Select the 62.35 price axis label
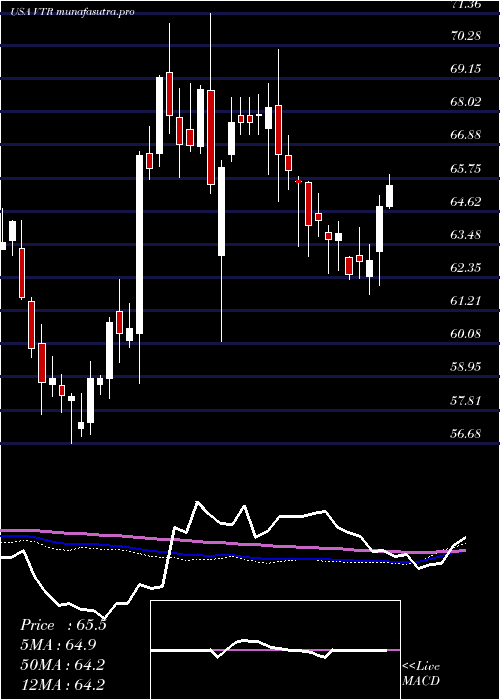This screenshot has height=700, width=500. click(466, 268)
